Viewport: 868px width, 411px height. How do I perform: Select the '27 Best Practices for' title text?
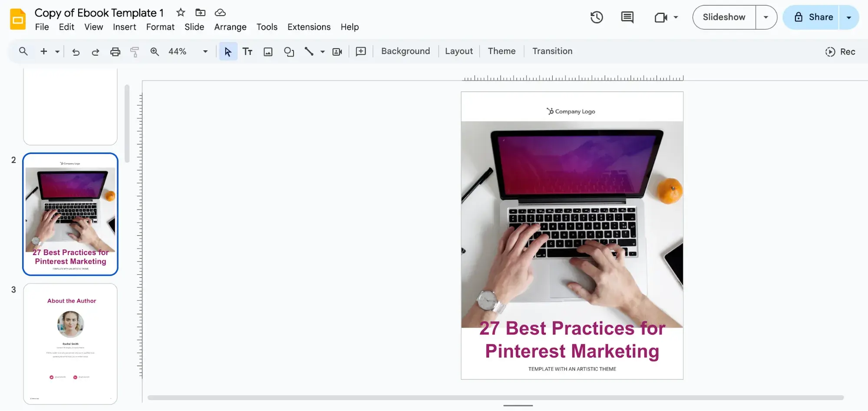(x=572, y=328)
